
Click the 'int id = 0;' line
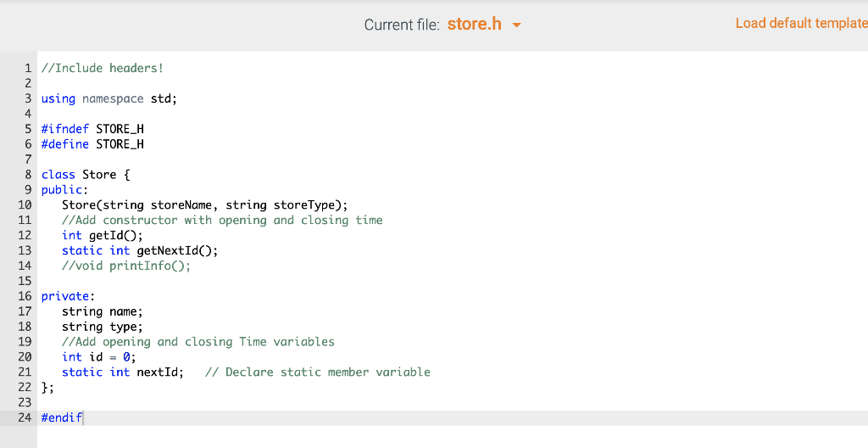(99, 357)
